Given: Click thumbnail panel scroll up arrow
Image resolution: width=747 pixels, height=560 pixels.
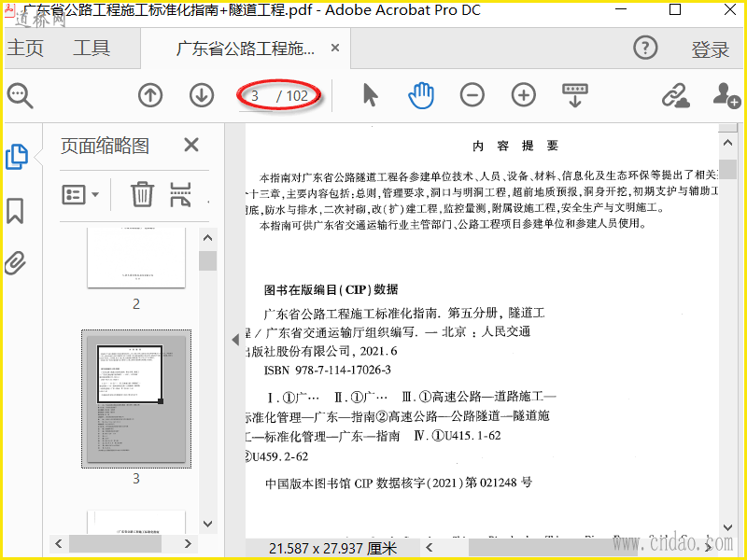Looking at the screenshot, I should coord(207,238).
